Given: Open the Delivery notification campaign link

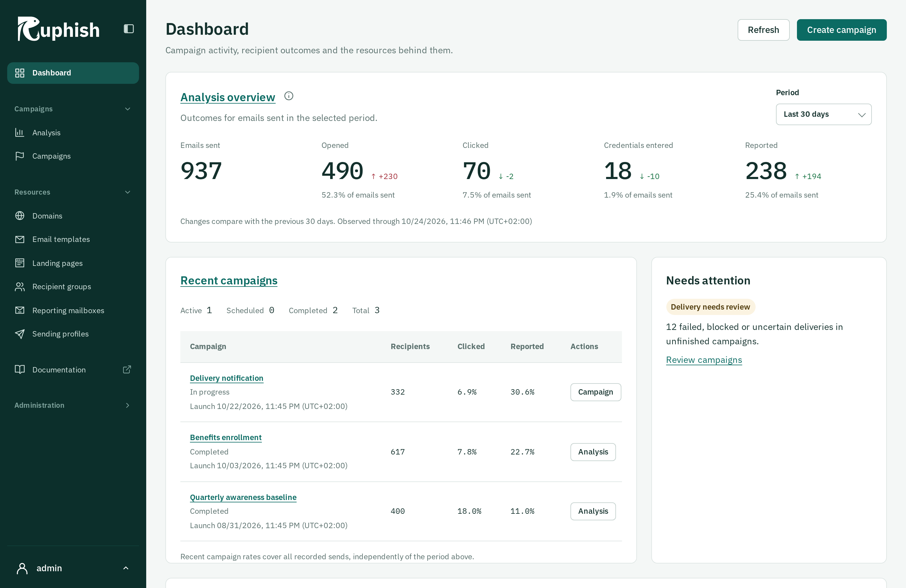Looking at the screenshot, I should tap(226, 378).
